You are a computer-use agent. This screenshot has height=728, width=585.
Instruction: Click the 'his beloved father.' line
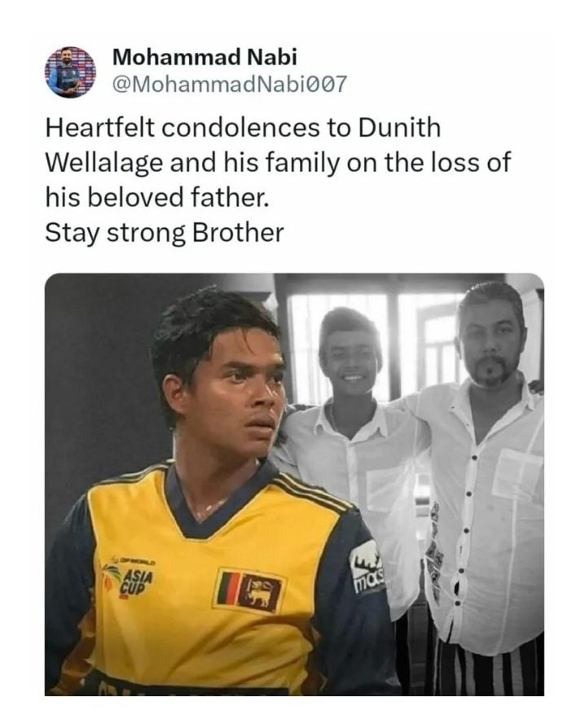click(x=157, y=198)
